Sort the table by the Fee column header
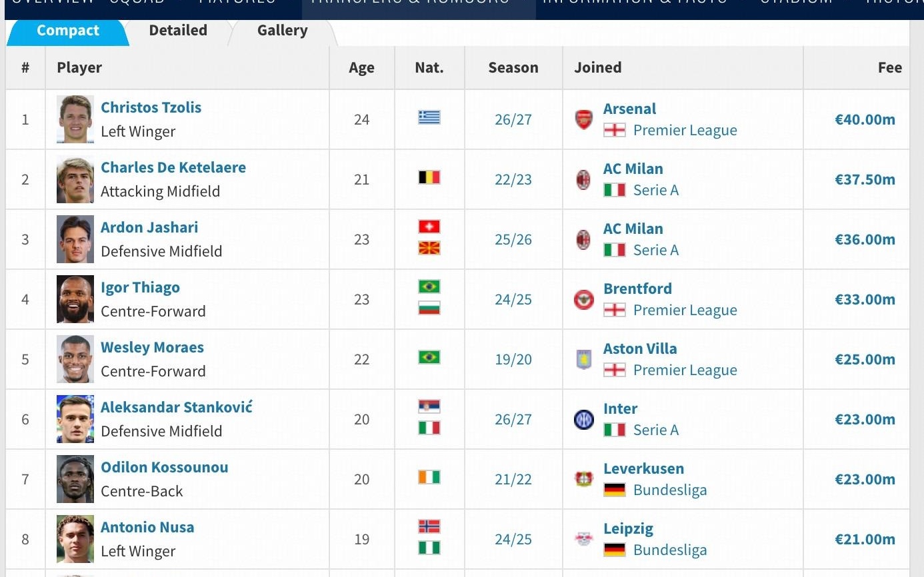Viewport: 924px width, 577px height. point(889,68)
